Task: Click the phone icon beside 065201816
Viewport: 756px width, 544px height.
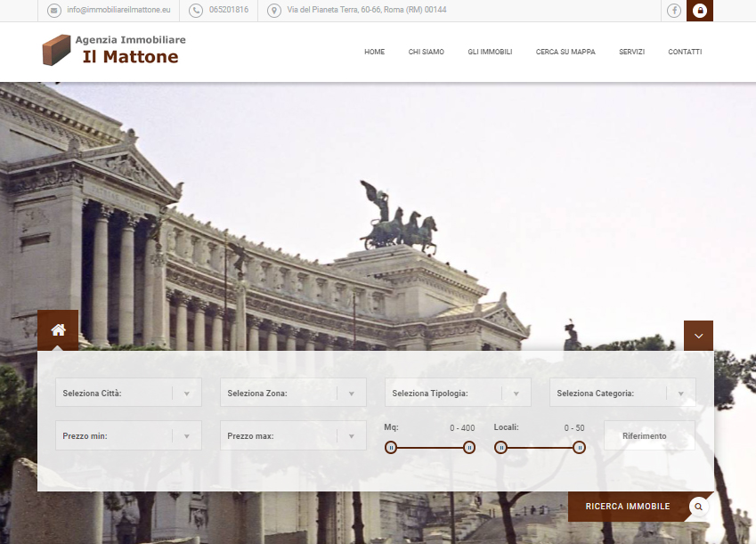Action: click(x=196, y=10)
